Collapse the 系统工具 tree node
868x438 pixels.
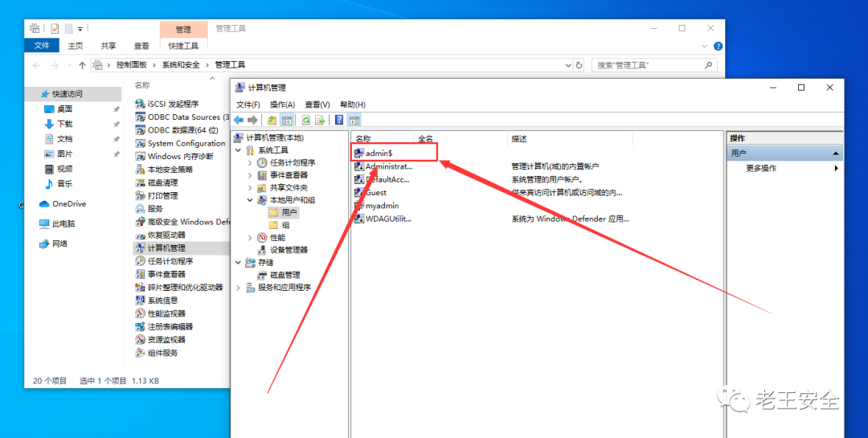click(238, 150)
